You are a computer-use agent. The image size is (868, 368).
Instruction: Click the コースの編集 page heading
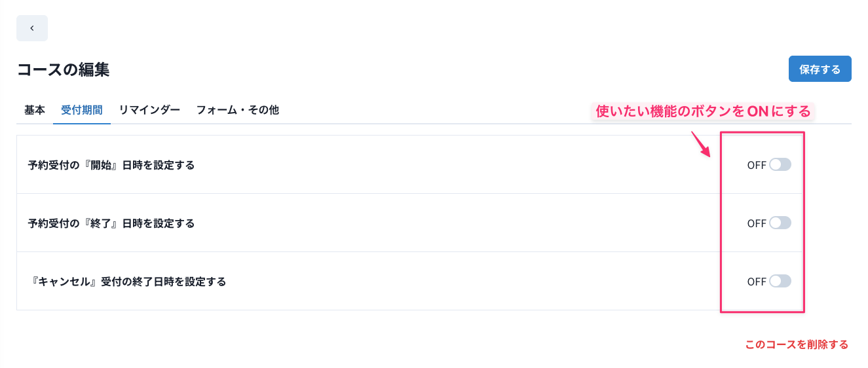[63, 70]
